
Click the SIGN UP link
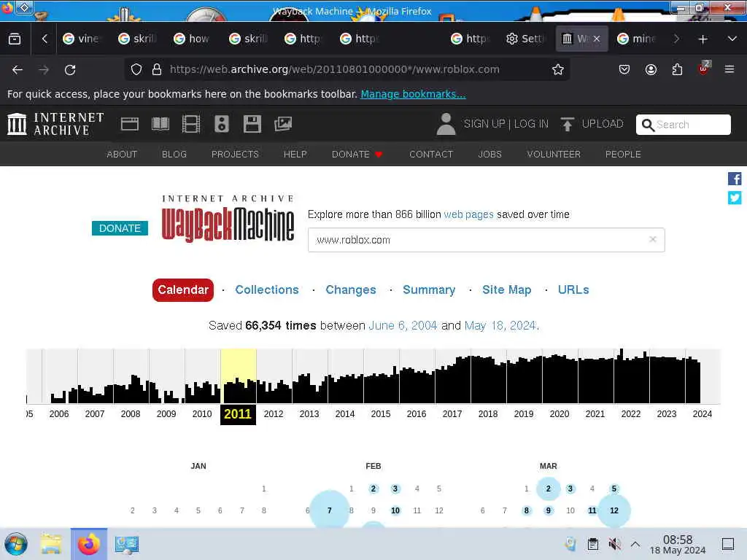(x=484, y=124)
